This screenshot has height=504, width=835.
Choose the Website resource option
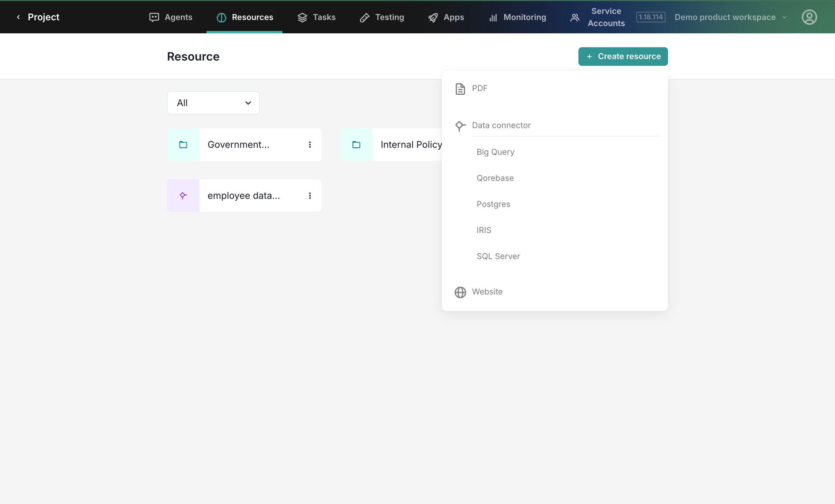(x=487, y=292)
